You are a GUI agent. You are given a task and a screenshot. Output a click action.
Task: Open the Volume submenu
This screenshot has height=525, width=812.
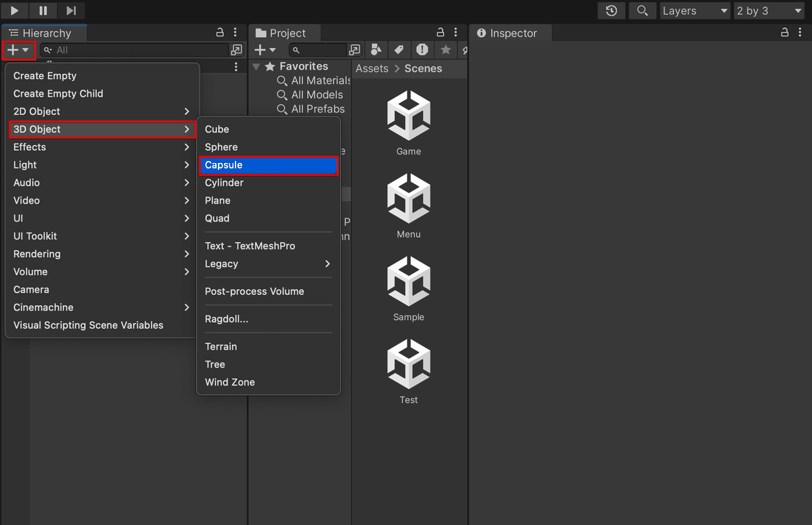pos(102,271)
